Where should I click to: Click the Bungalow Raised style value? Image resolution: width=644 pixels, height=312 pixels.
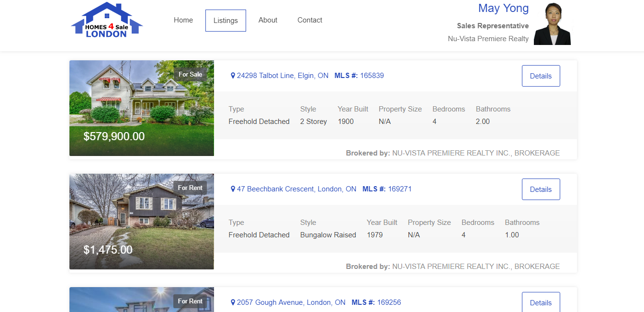(x=328, y=235)
